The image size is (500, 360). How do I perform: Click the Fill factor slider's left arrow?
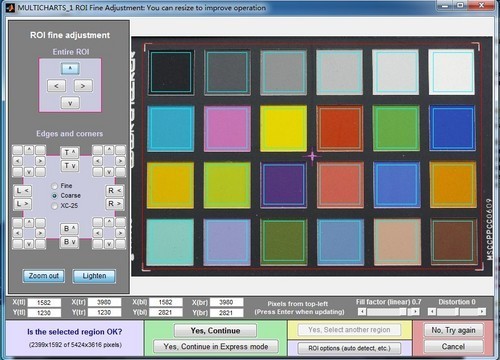pyautogui.click(x=362, y=312)
